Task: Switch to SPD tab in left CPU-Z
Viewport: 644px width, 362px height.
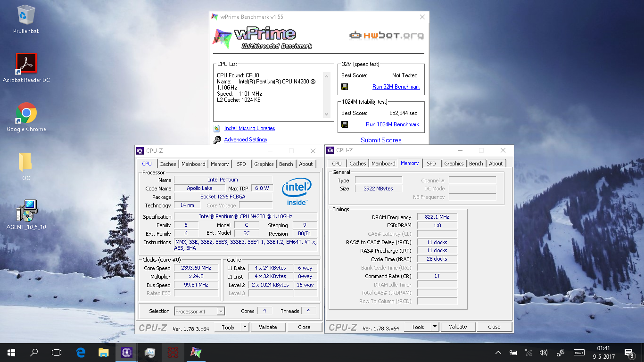Action: click(x=241, y=164)
